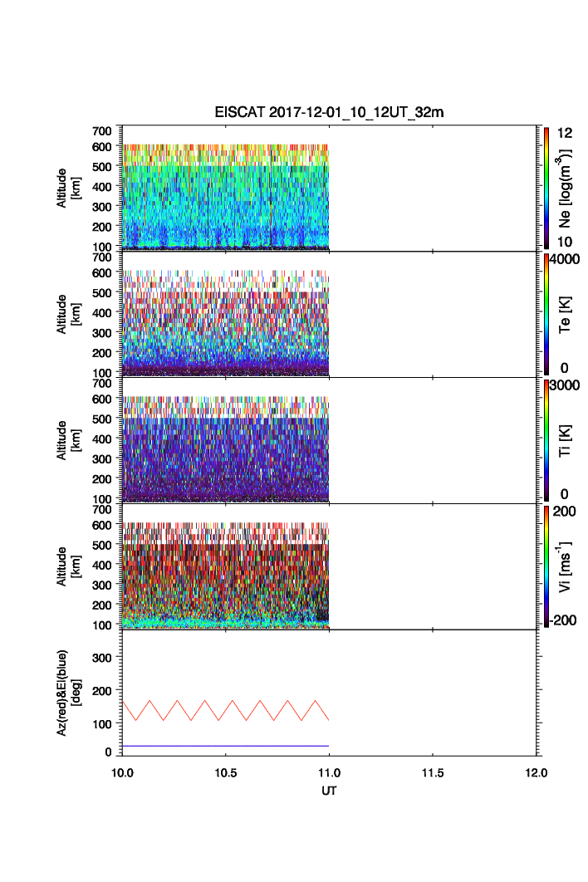Image resolution: width=588 pixels, height=882 pixels.
Task: Select the 11.5 tick label on UT axis
Action: [x=433, y=773]
